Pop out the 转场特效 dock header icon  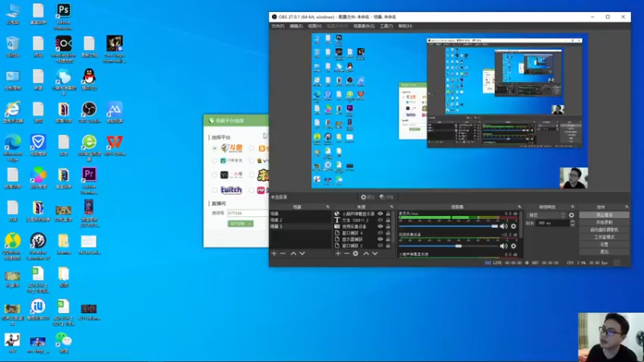click(572, 207)
